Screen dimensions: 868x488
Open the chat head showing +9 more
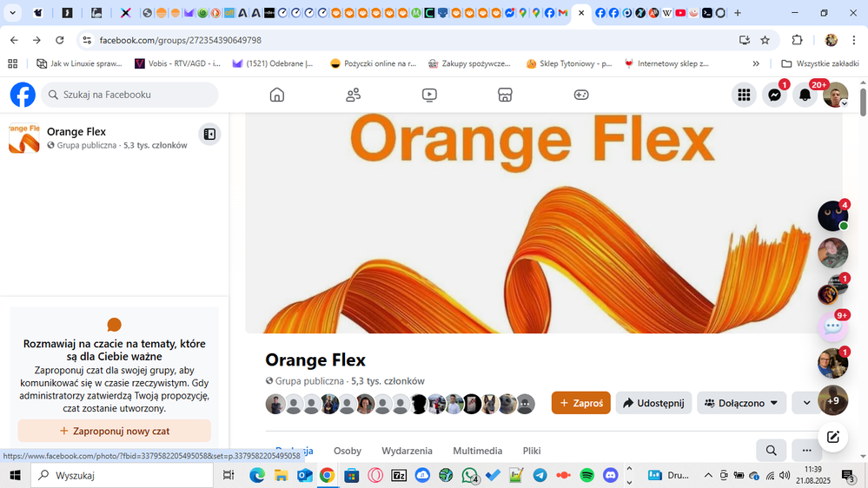[833, 400]
